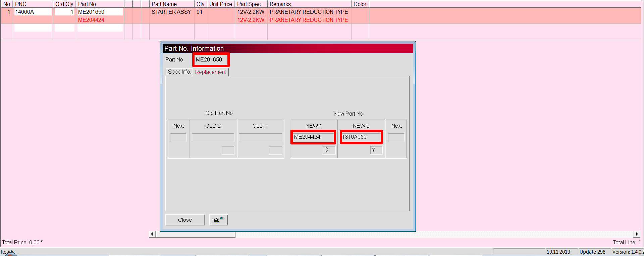Click the empty PNC field in the second row
This screenshot has height=256, width=644.
(33, 28)
